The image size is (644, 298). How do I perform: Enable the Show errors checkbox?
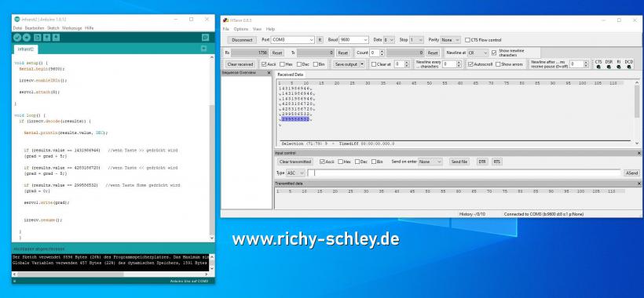(x=498, y=64)
